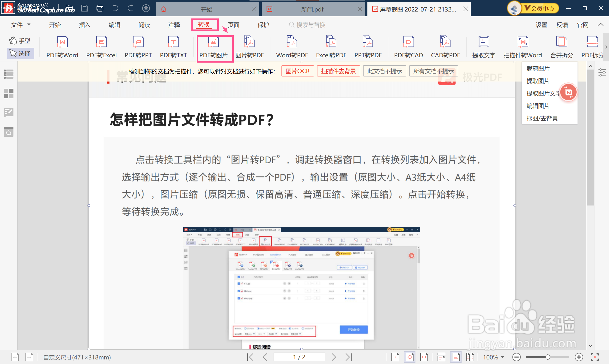
Task: Choose 抠图/去背景 from the image menu
Action: [542, 118]
